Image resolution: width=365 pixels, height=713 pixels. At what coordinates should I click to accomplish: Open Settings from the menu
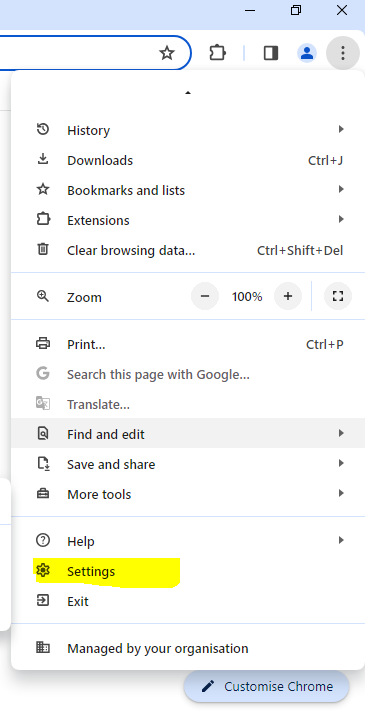(x=188, y=571)
